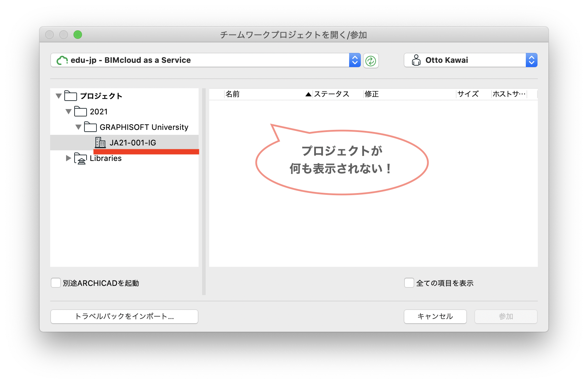Click the プロジェクト folder icon
This screenshot has height=384, width=588.
[x=71, y=96]
